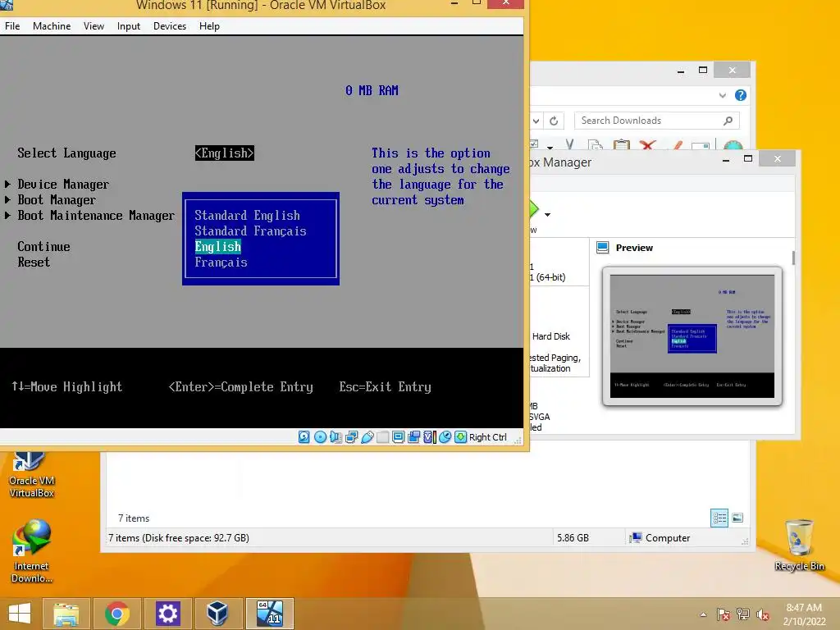Choose Standard English in language list
The width and height of the screenshot is (840, 630).
pos(247,216)
